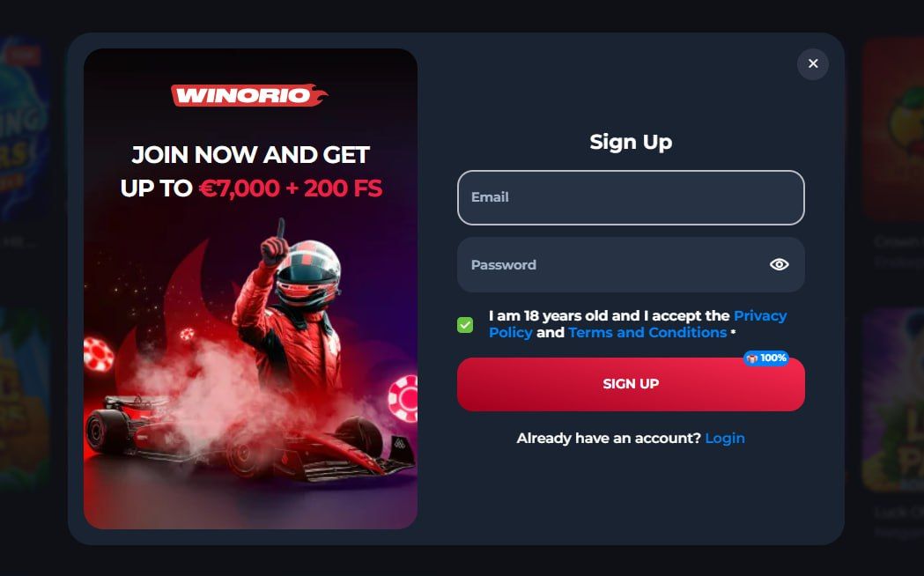Focus the Email input field
This screenshot has height=576, width=924.
click(631, 197)
